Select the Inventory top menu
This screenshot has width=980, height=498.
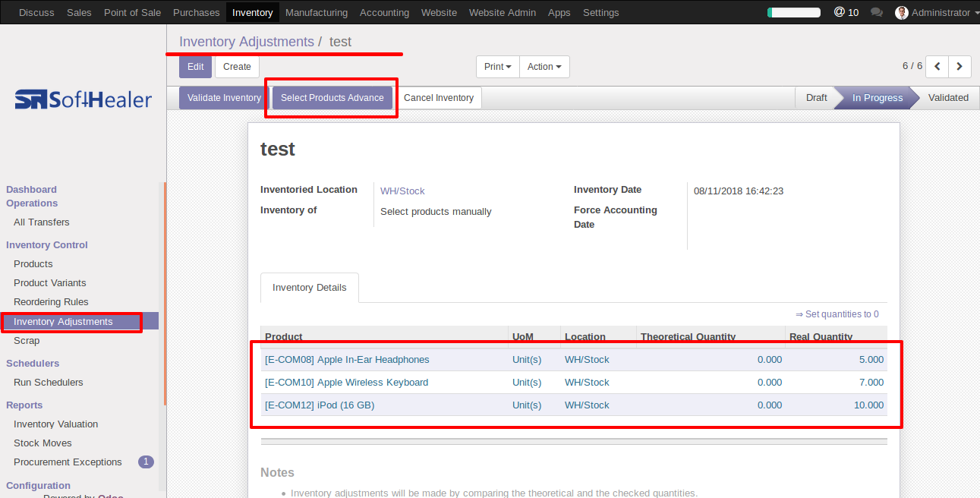(x=253, y=12)
